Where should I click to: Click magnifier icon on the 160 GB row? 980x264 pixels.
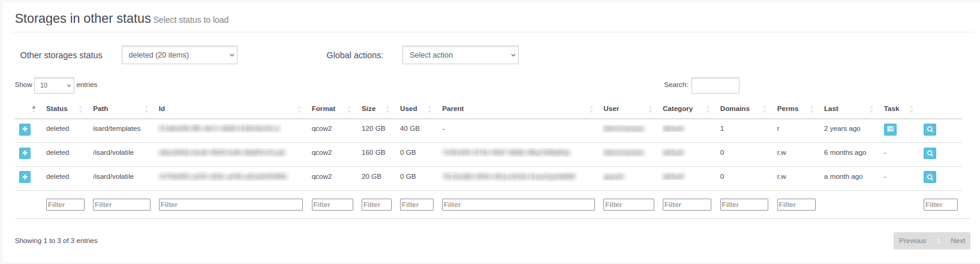pyautogui.click(x=930, y=153)
